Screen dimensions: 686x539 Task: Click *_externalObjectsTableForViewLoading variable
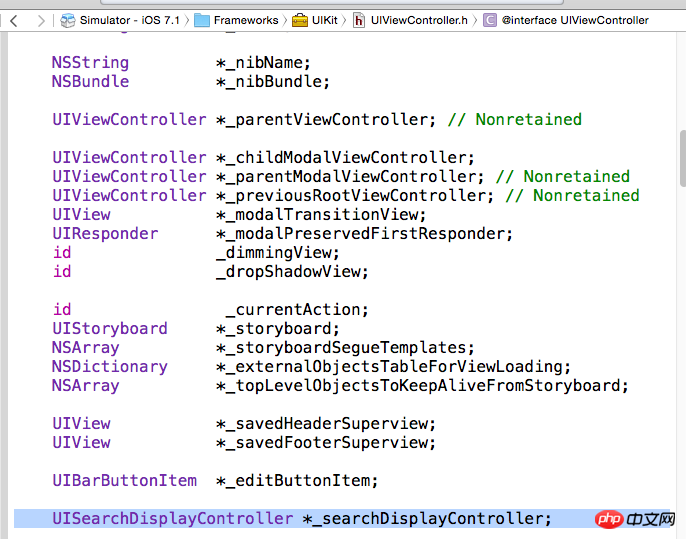click(x=393, y=367)
